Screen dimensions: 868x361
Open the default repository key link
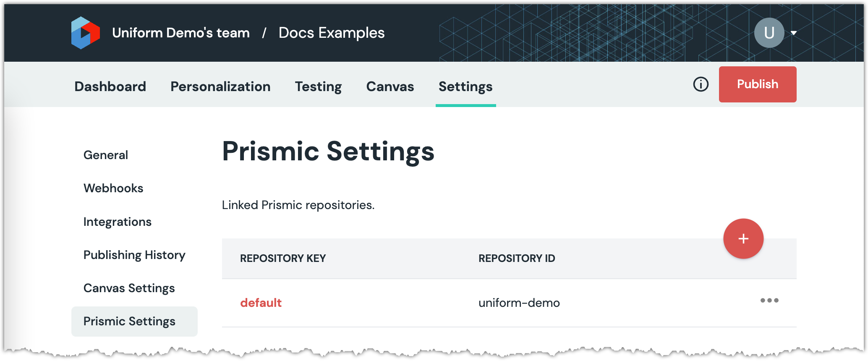click(261, 303)
